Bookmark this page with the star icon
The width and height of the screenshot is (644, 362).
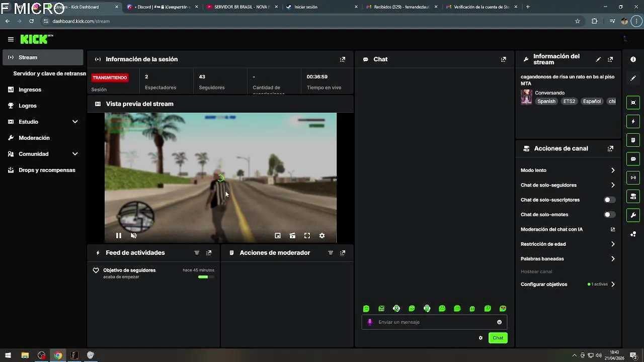(578, 21)
